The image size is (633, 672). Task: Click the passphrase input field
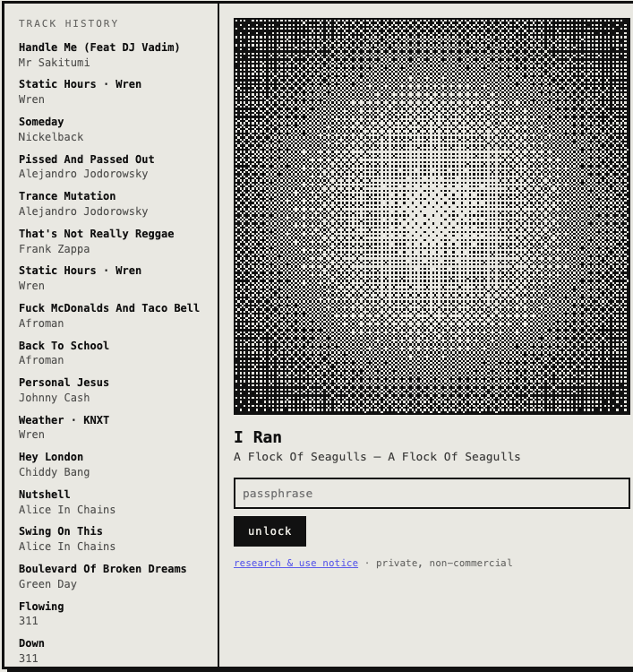432,494
